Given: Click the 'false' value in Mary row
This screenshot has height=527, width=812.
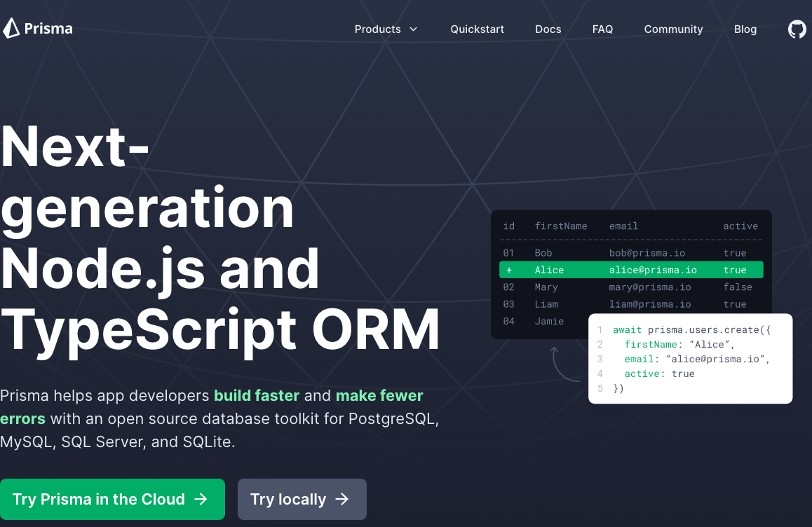Looking at the screenshot, I should click(x=738, y=287).
